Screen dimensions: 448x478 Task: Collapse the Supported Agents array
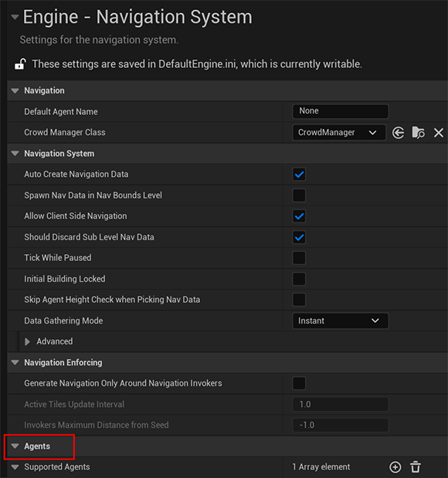pos(15,467)
